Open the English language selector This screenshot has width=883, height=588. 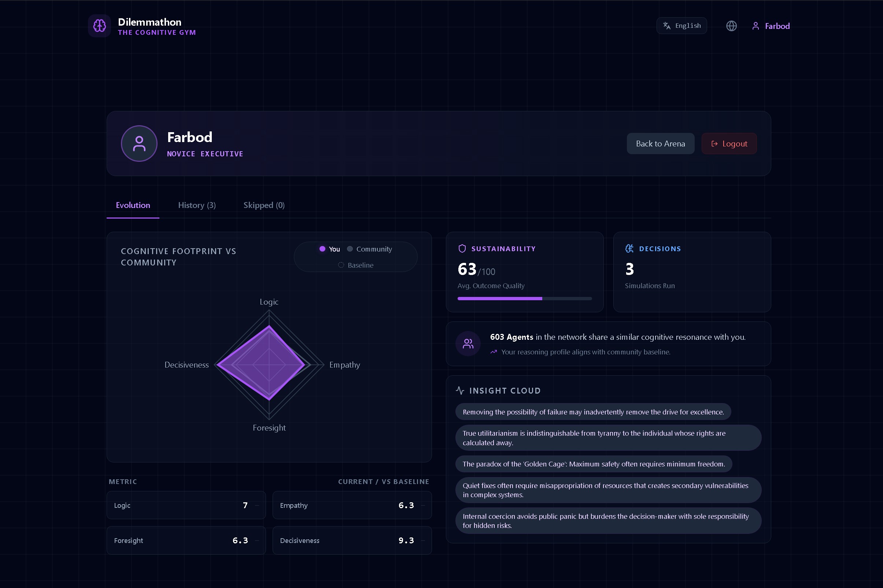(681, 26)
